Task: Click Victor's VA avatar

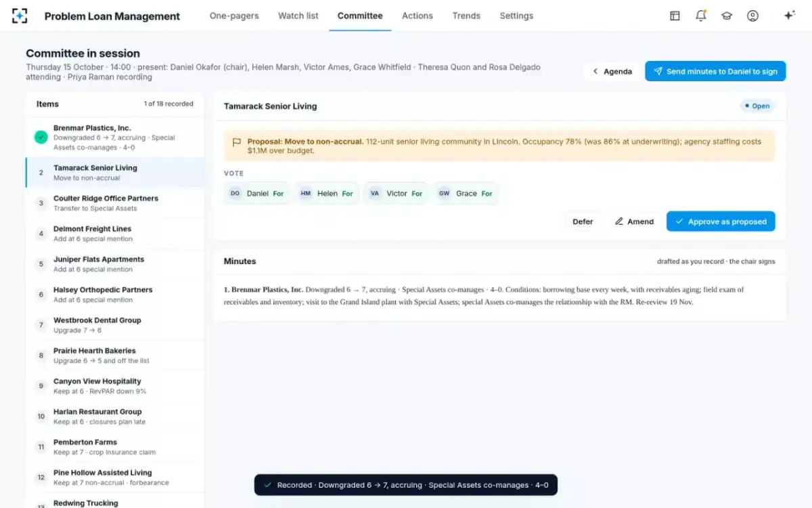Action: pos(375,194)
